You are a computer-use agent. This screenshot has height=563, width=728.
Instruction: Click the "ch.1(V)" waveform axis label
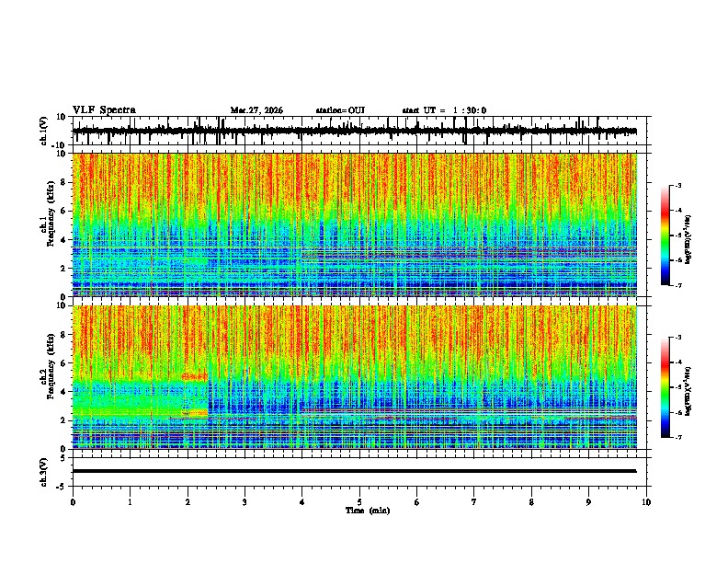coord(44,131)
